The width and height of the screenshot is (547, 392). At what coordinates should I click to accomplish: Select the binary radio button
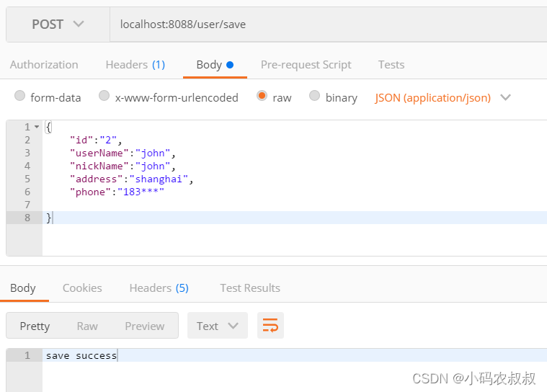[x=314, y=96]
